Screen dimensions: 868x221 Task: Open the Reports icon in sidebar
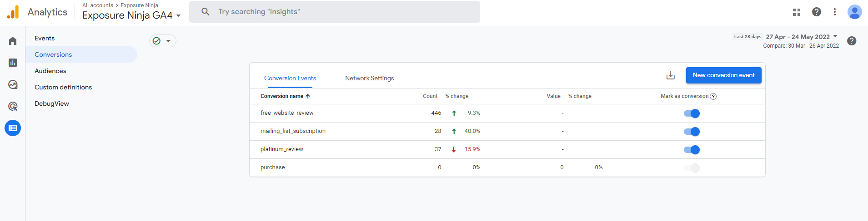point(13,63)
